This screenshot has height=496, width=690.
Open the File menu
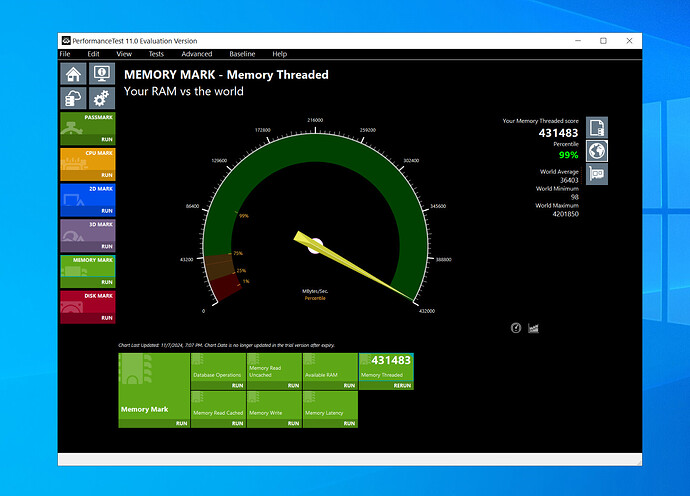pyautogui.click(x=65, y=54)
